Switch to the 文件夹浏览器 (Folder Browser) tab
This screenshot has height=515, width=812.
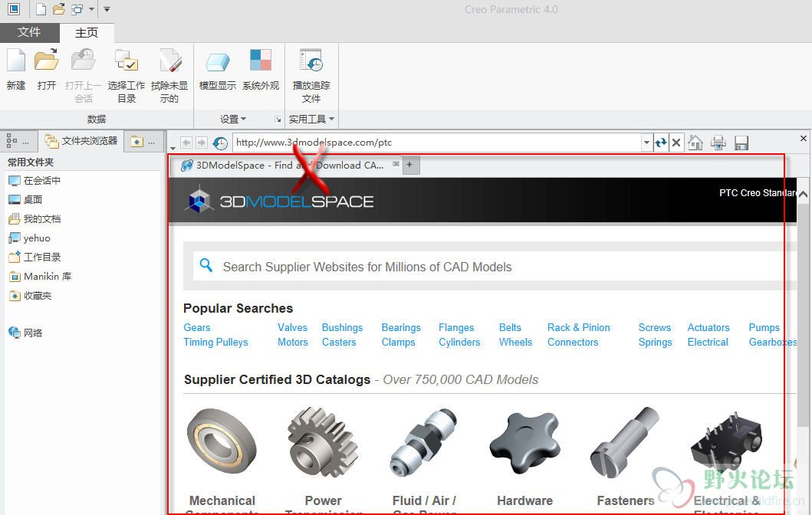pos(81,141)
